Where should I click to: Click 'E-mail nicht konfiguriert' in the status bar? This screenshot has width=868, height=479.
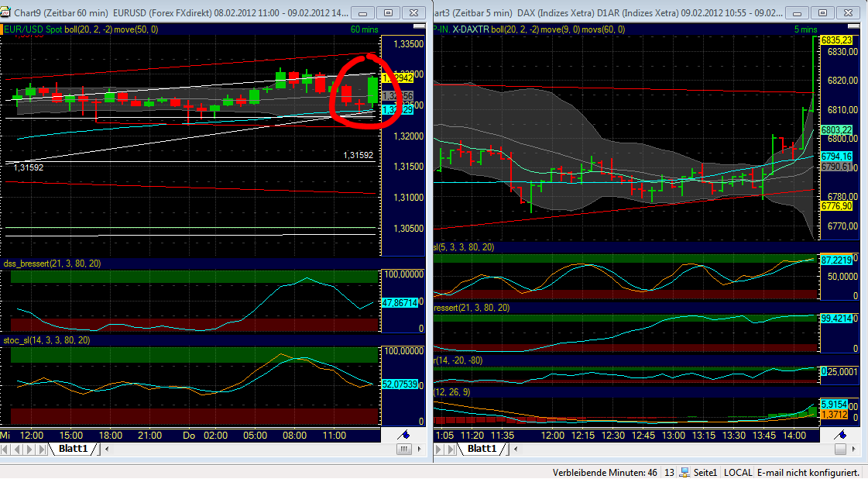pos(808,471)
